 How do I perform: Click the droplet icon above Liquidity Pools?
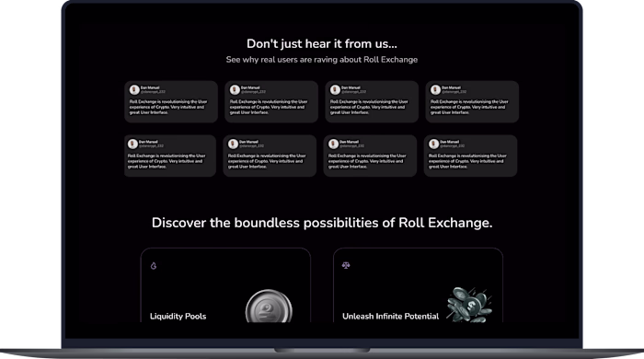coord(154,266)
